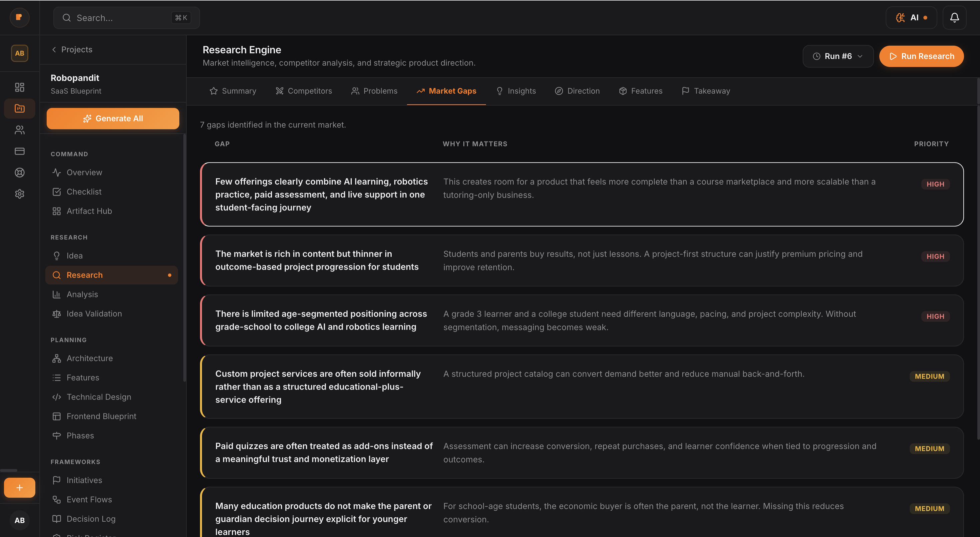Click the notifications bell icon
Image resolution: width=980 pixels, height=537 pixels.
coord(954,18)
